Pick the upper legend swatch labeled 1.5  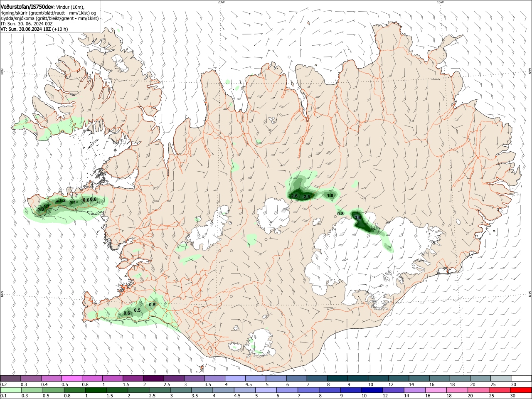[133, 378]
